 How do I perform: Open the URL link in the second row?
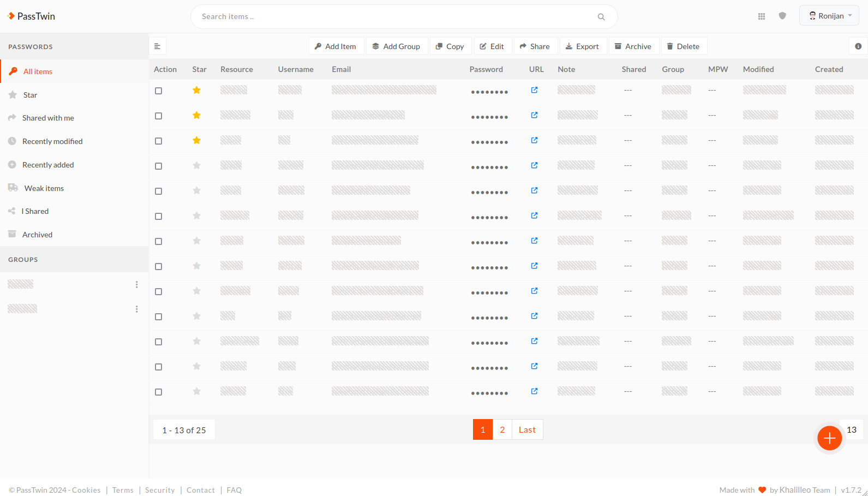[x=534, y=115]
